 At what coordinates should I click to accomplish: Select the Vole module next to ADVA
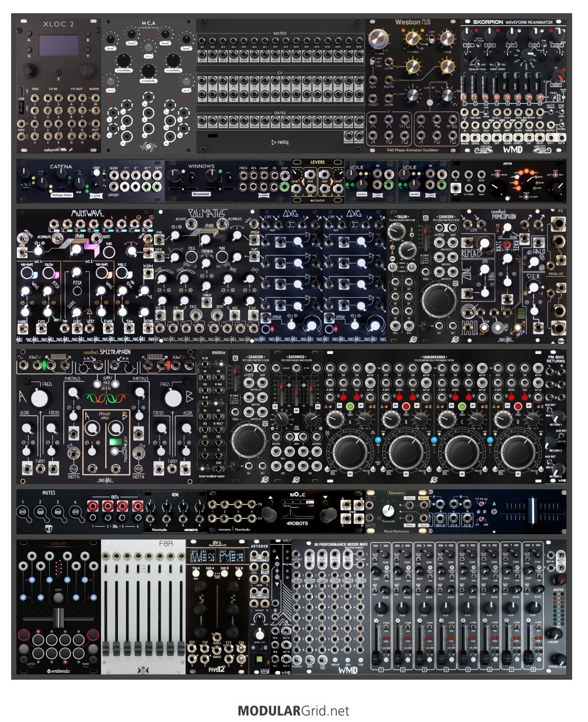pyautogui.click(x=424, y=180)
